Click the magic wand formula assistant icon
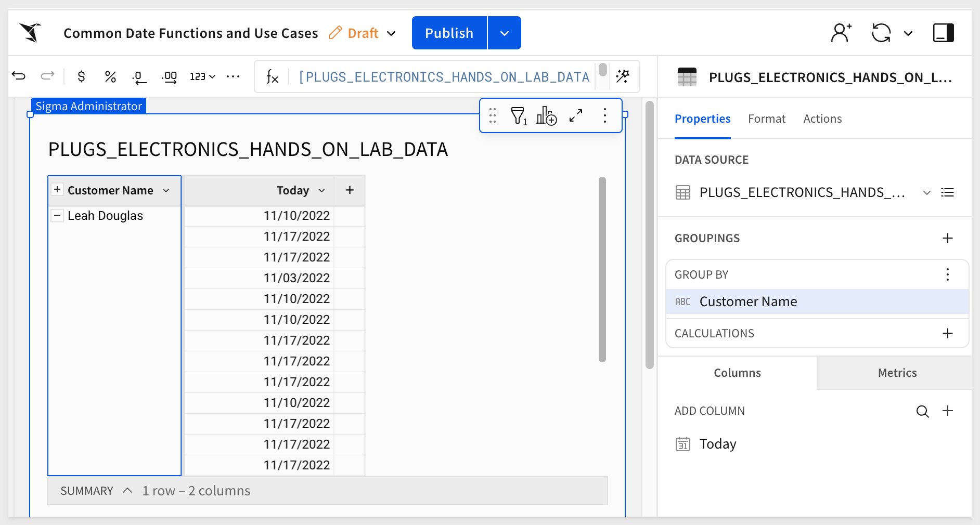The width and height of the screenshot is (980, 525). point(623,76)
